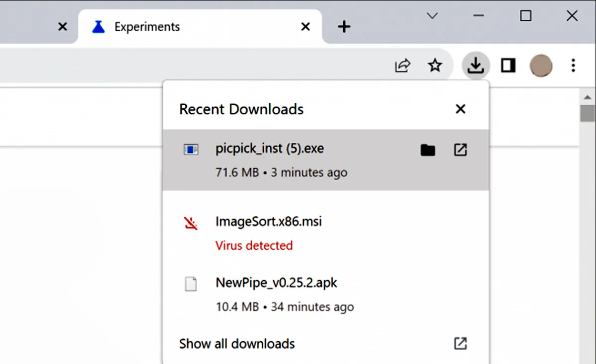Click the 71.6 MB • 3 minutes ago text
This screenshot has width=596, height=364.
[282, 173]
